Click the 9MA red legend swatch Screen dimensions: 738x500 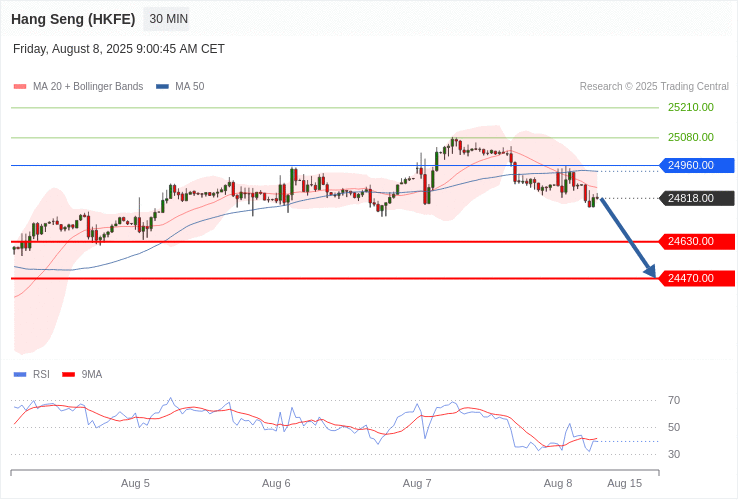[x=69, y=375]
